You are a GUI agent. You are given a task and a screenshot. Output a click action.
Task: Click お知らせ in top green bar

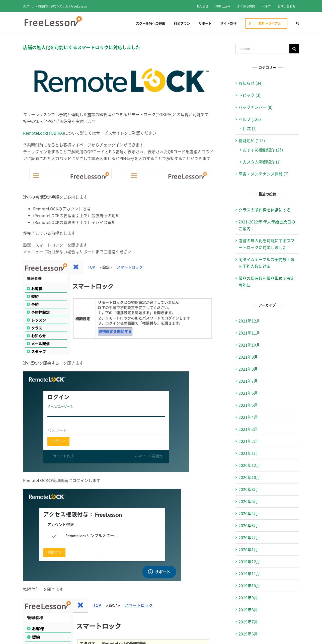[x=202, y=6]
